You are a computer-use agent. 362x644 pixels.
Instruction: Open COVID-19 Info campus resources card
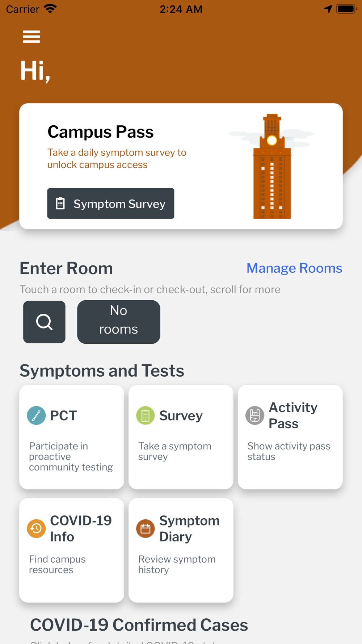pyautogui.click(x=72, y=550)
